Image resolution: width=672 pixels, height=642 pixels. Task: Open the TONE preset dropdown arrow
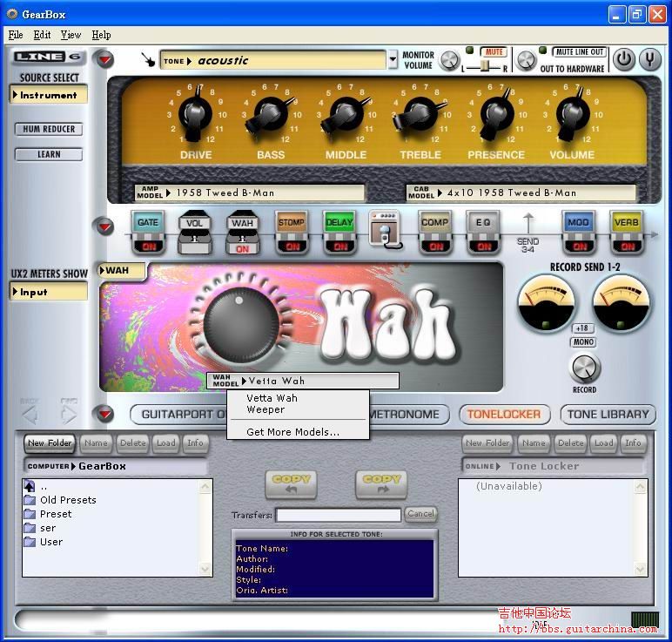393,59
